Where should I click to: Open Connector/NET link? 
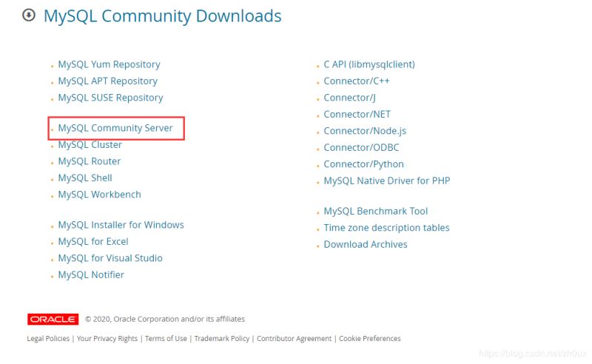[357, 114]
